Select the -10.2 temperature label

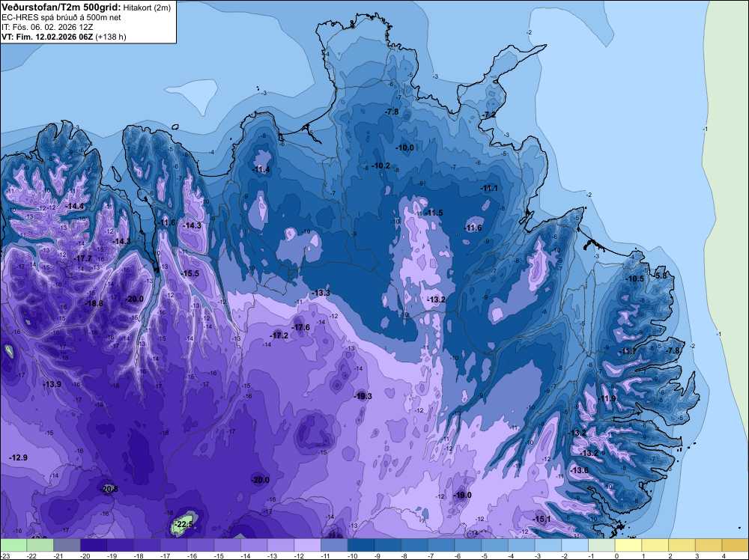click(x=381, y=165)
